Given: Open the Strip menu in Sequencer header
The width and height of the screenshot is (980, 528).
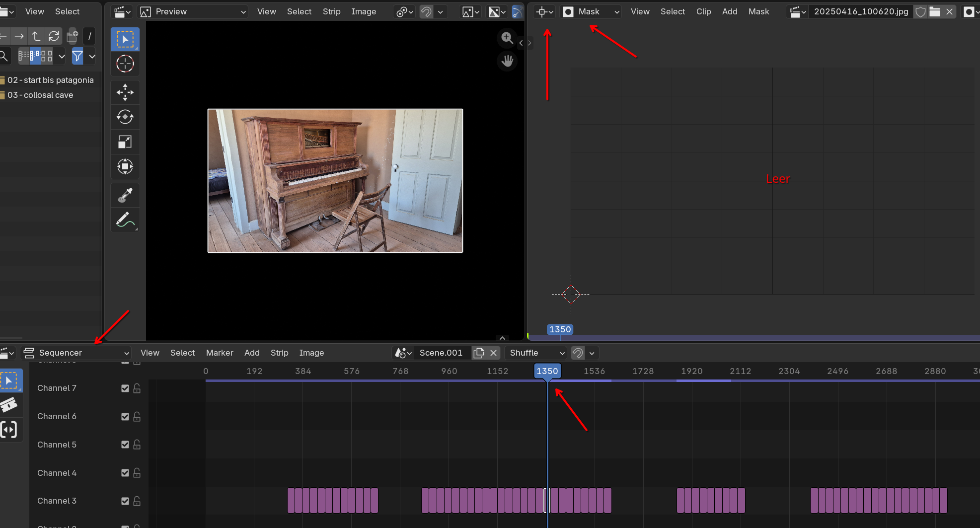Looking at the screenshot, I should point(279,353).
